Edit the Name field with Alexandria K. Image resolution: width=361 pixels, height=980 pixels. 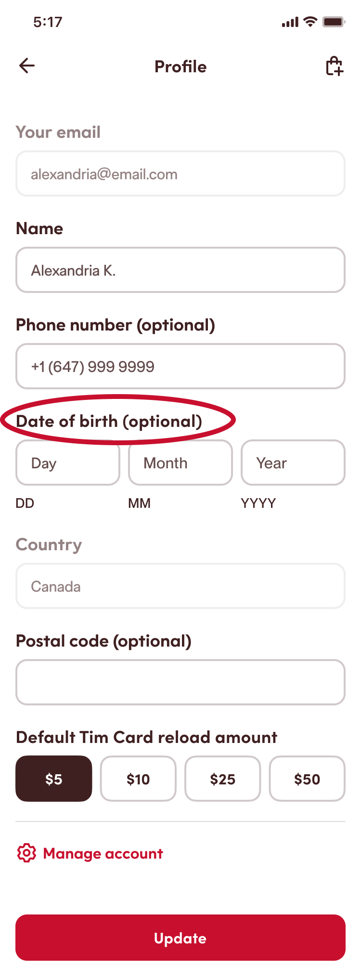click(180, 270)
